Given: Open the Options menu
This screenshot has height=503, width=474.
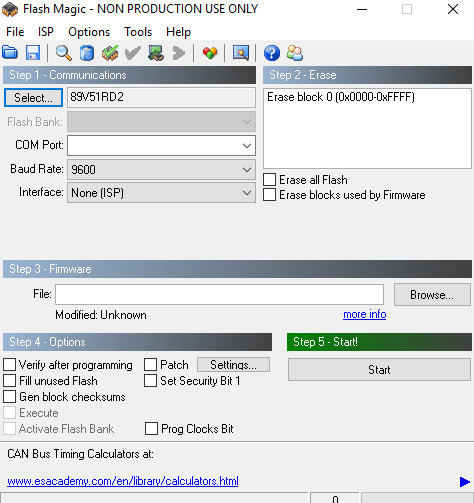Looking at the screenshot, I should point(89,32).
